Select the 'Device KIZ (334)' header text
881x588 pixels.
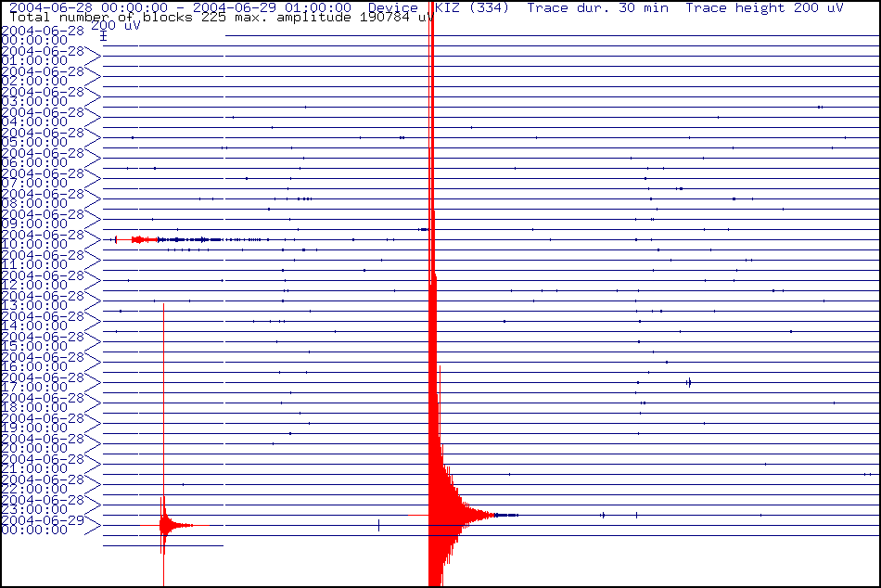(439, 7)
